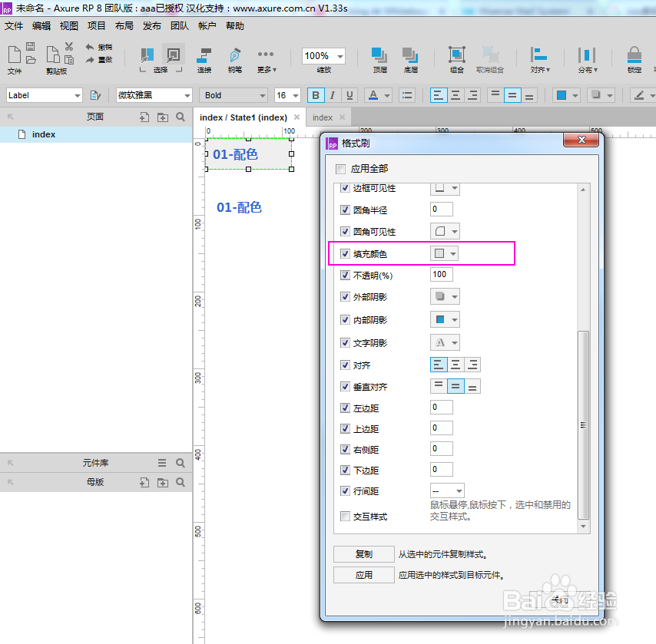Select the contained selection mode tool

click(173, 54)
